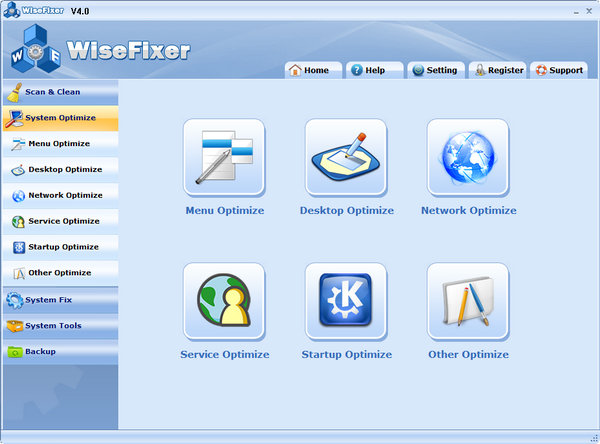Click the Startup Optimize text label
This screenshot has height=444, width=600.
[x=346, y=354]
